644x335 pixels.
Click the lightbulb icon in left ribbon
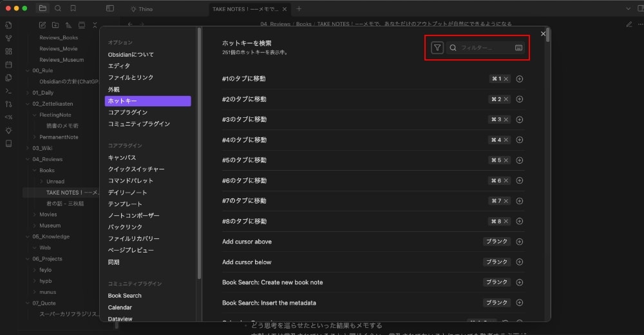8,130
